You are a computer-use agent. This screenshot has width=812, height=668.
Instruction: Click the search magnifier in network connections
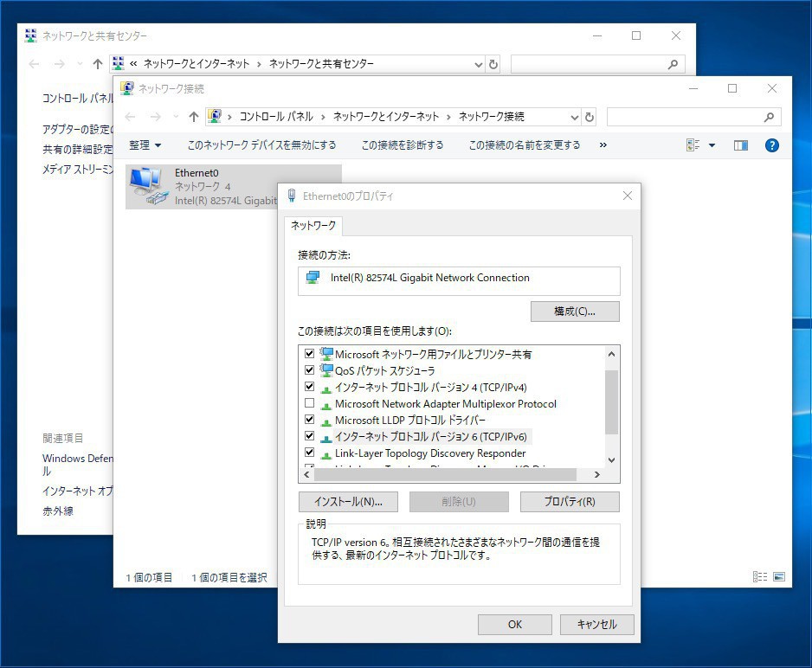click(x=768, y=117)
